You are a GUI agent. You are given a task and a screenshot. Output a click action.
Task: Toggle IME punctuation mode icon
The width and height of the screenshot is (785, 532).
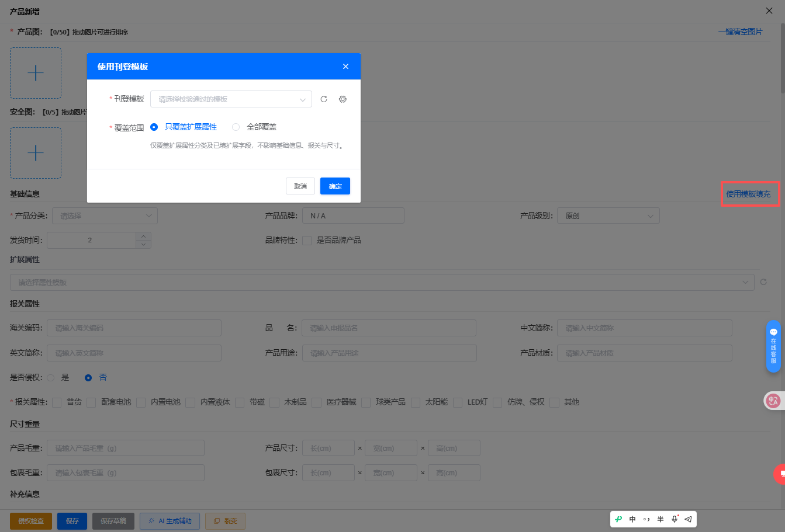pyautogui.click(x=646, y=519)
